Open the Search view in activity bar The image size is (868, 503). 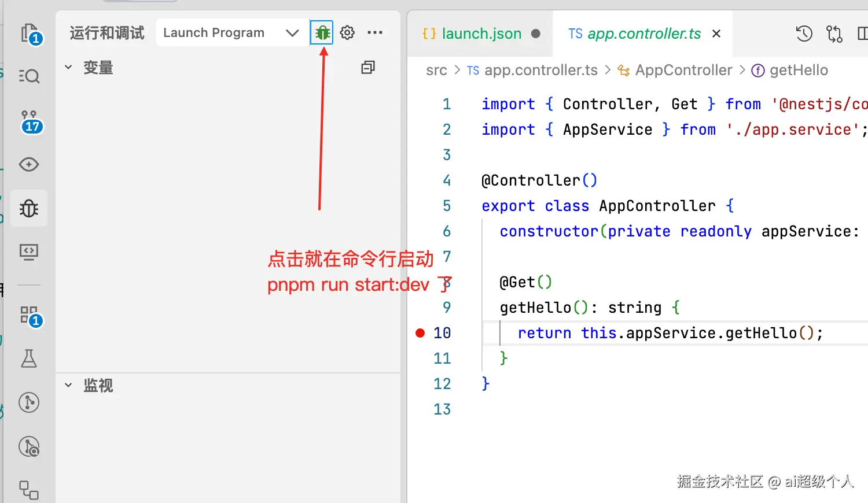[29, 76]
